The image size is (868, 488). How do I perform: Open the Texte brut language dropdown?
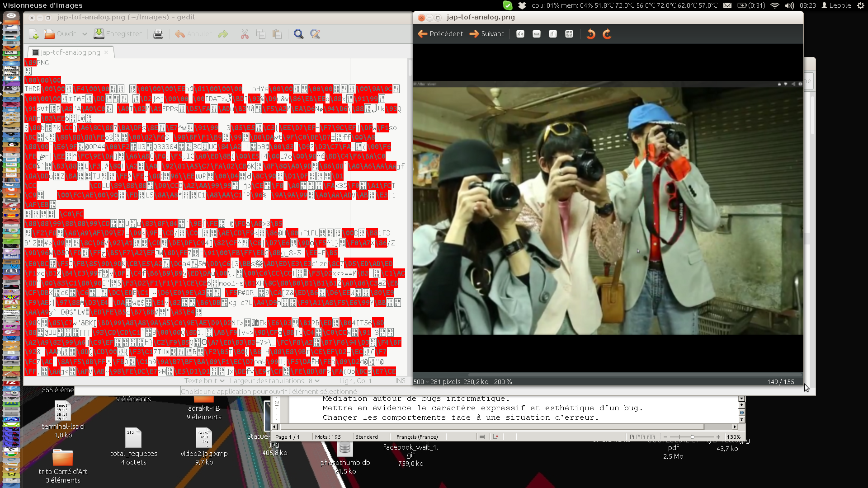point(204,381)
